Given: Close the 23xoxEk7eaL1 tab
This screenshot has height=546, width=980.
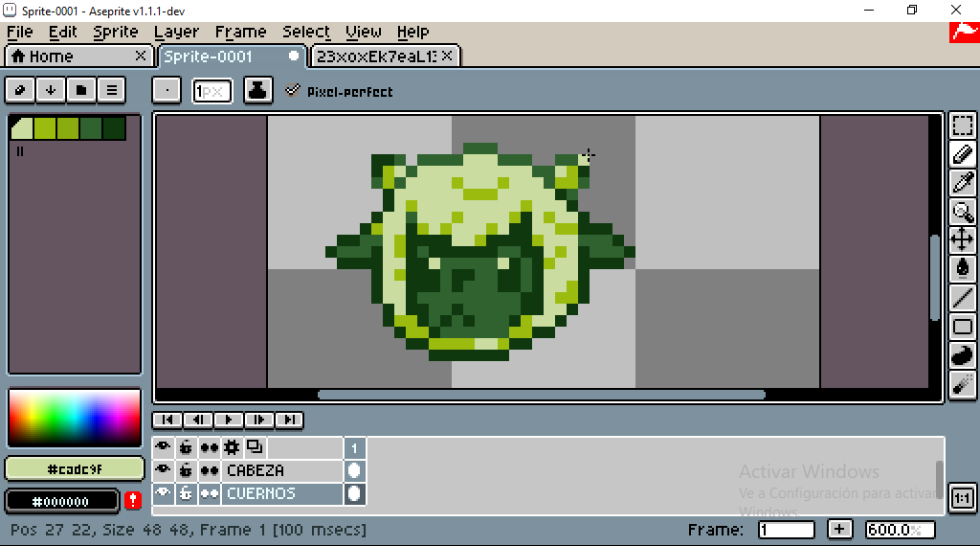Looking at the screenshot, I should 447,56.
